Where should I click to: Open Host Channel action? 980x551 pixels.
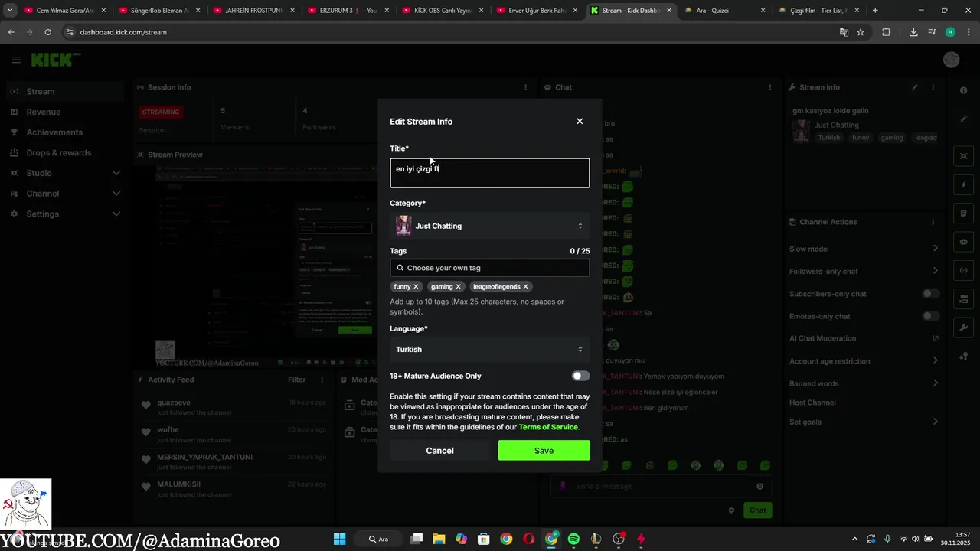tap(812, 403)
